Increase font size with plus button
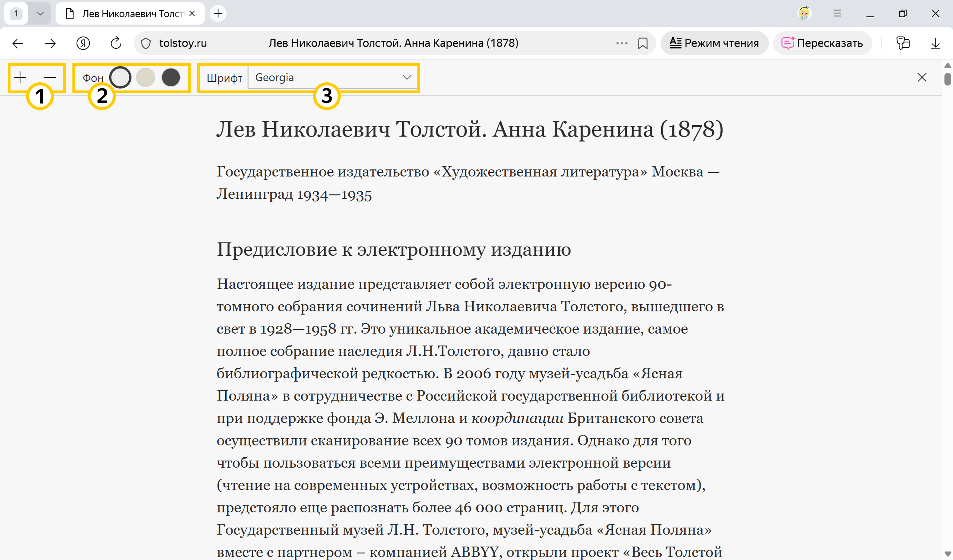 pos(20,77)
